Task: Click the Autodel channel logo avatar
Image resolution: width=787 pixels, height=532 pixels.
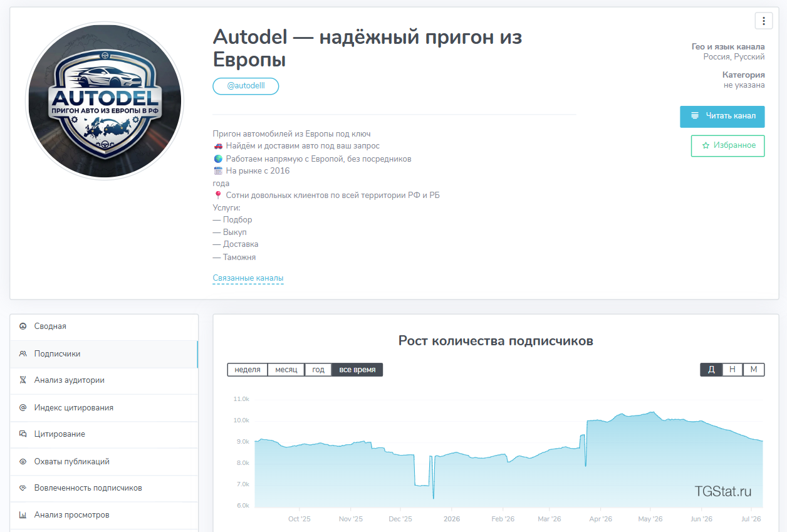Action: 105,101
